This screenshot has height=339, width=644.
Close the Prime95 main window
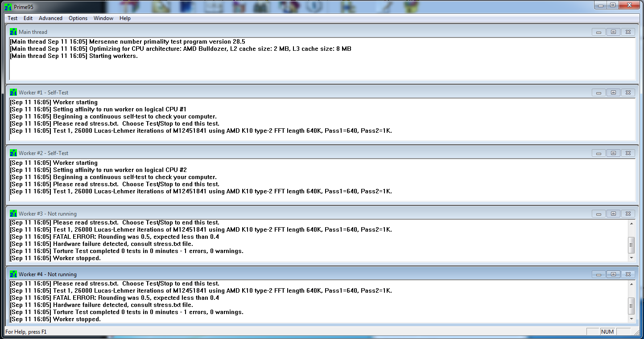(630, 5)
